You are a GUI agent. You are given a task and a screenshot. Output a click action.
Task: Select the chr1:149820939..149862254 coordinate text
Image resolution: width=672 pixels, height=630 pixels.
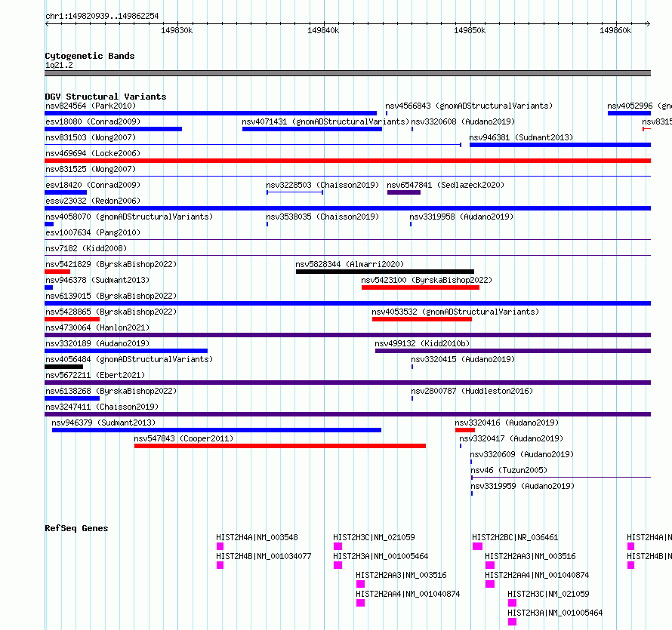point(102,17)
